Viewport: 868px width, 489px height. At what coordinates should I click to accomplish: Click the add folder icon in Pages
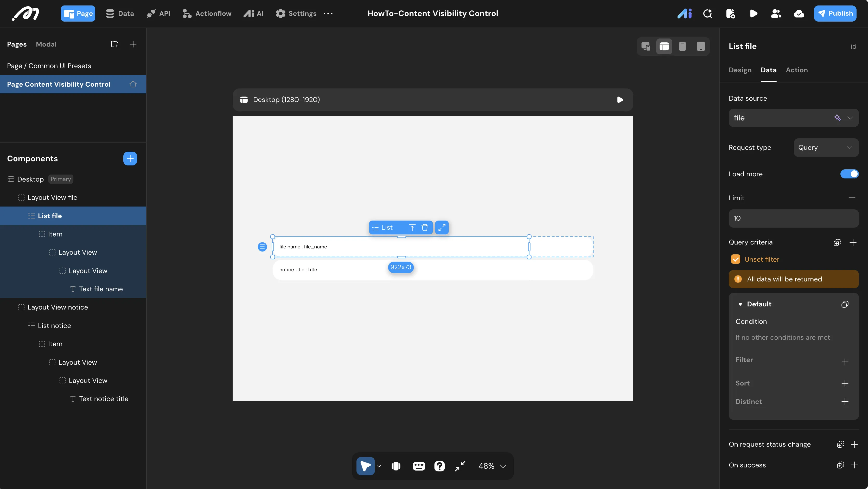click(x=114, y=44)
